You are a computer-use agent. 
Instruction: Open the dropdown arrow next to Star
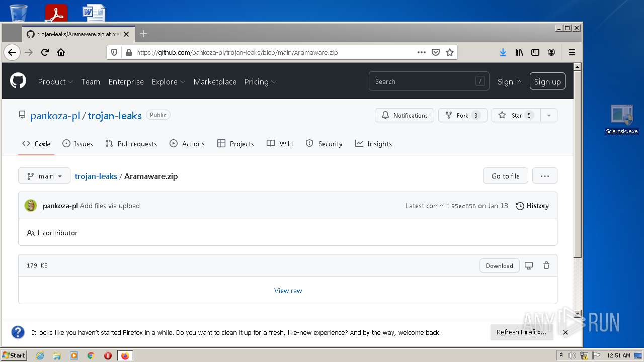click(549, 115)
